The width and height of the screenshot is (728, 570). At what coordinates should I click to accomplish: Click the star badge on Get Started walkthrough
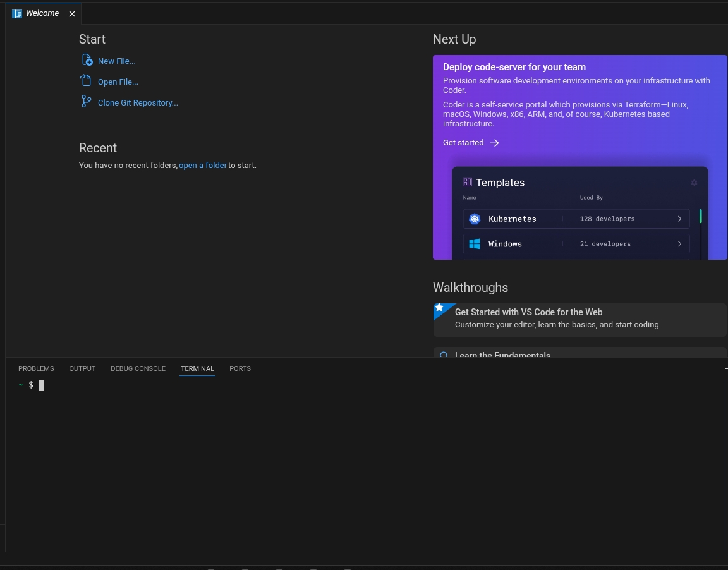[x=439, y=307]
